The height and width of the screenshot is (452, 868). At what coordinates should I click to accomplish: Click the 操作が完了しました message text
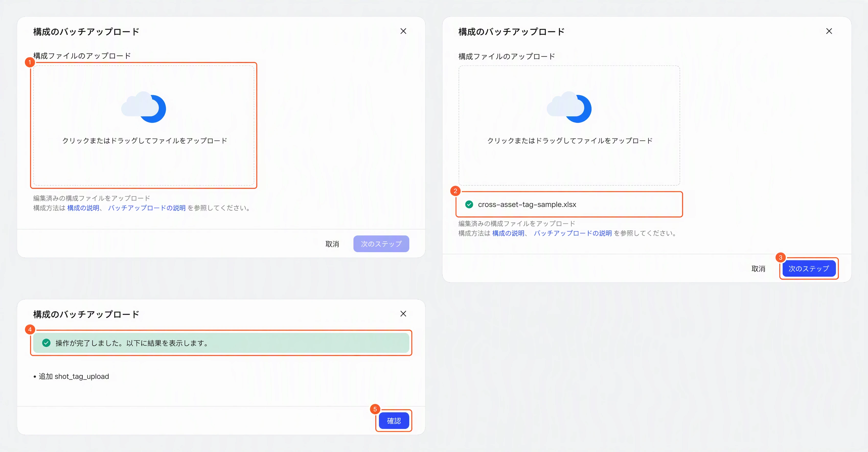click(132, 343)
